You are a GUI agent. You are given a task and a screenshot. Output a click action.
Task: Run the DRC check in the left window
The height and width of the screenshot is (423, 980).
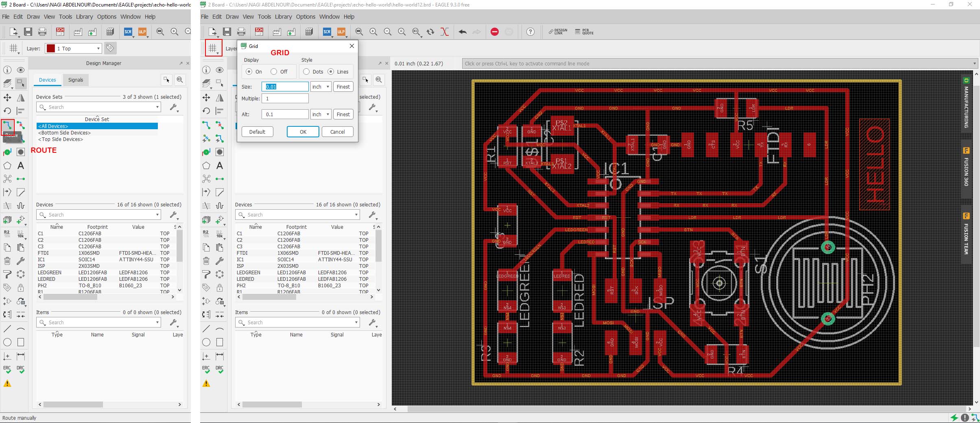point(21,369)
